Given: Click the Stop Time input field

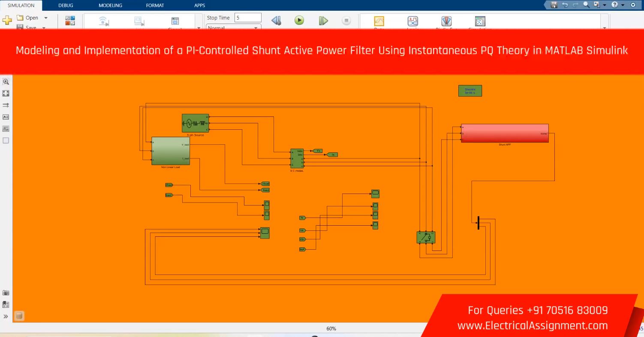Looking at the screenshot, I should (x=248, y=18).
